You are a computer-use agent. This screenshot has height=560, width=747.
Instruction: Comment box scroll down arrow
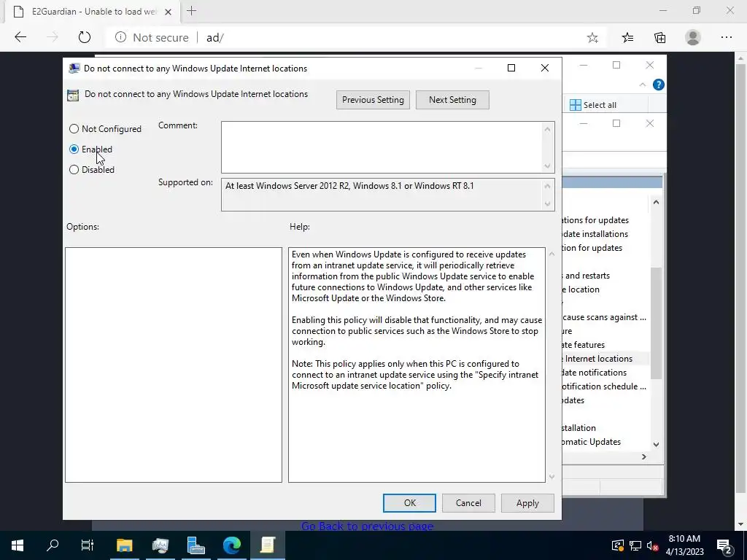(547, 166)
